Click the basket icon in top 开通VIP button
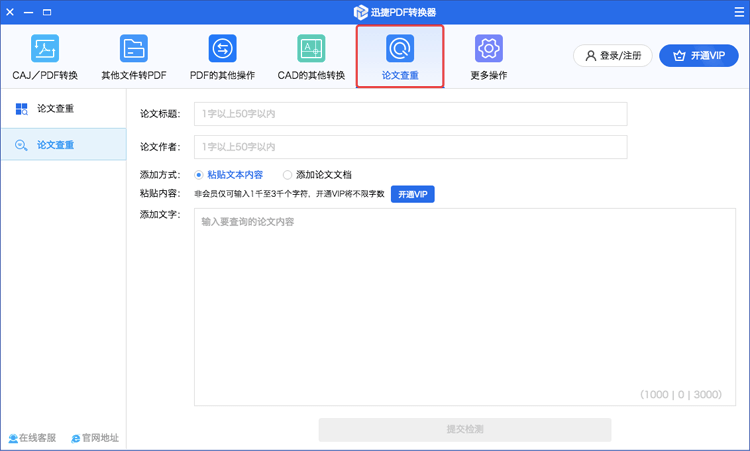 tap(679, 56)
